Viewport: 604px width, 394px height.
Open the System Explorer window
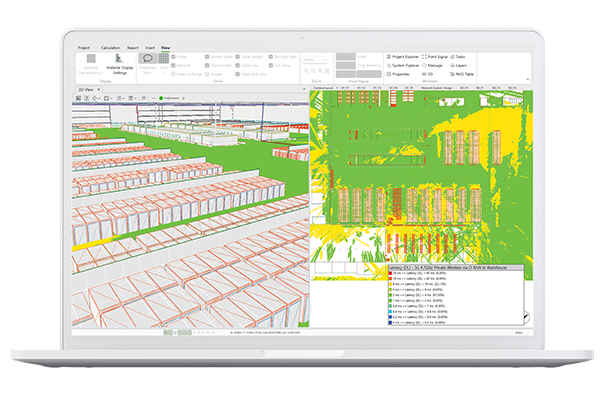pos(403,65)
